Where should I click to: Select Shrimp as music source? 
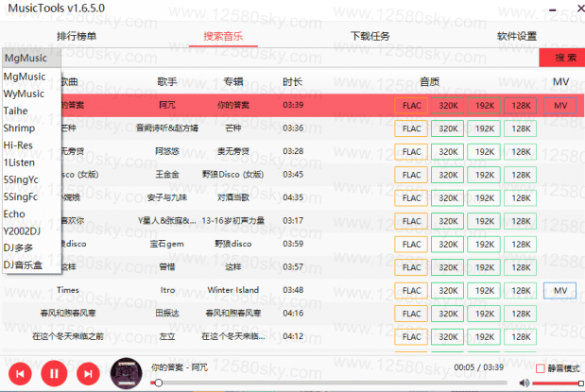click(31, 128)
